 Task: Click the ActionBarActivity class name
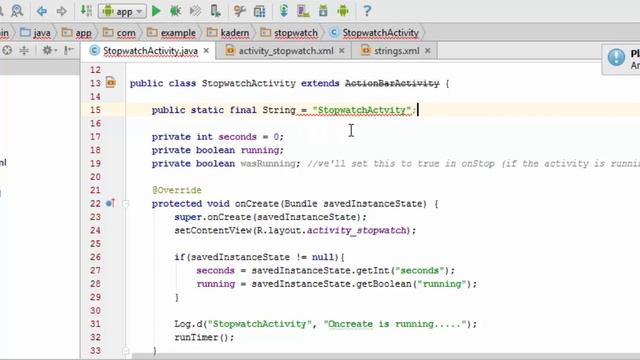tap(392, 83)
